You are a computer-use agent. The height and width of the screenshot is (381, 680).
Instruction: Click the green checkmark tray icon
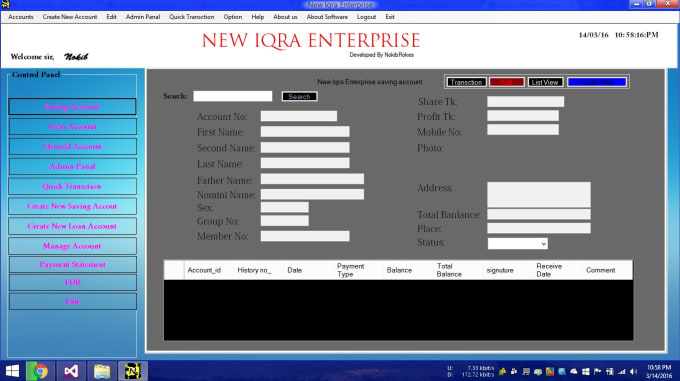tap(538, 371)
